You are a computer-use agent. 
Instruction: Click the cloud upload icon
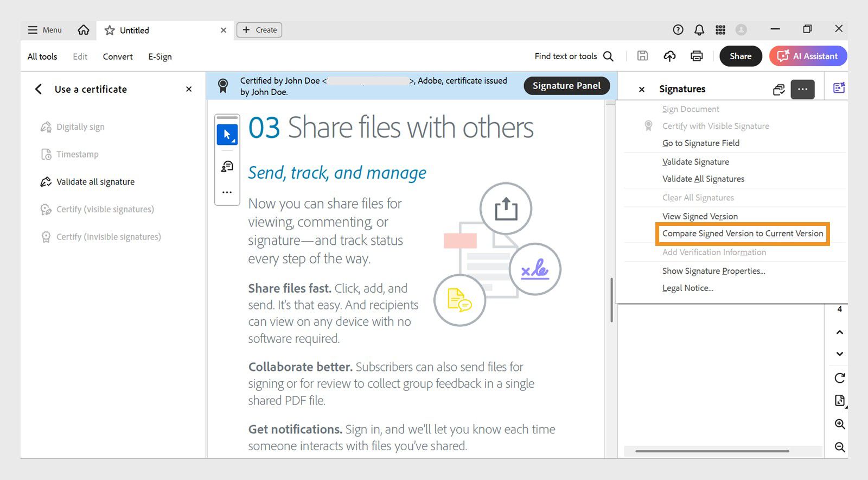click(x=670, y=56)
